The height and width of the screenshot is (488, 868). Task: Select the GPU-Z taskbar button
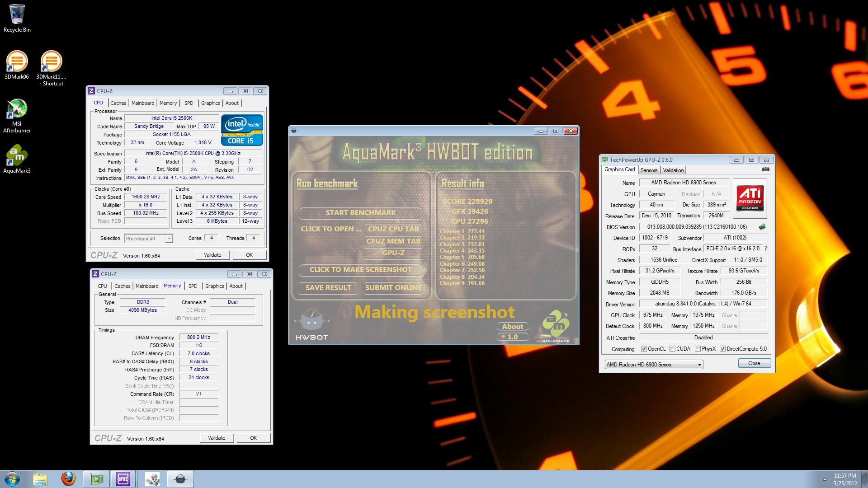click(96, 479)
